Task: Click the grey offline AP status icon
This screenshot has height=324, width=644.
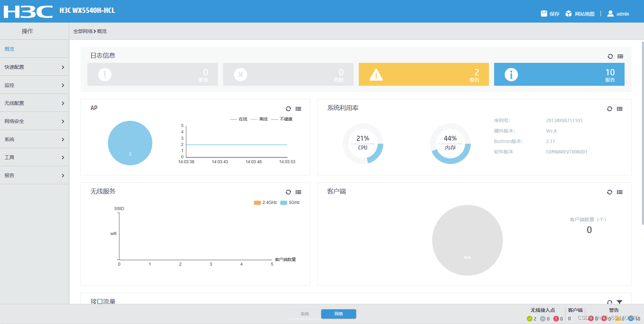Action: click(543, 319)
